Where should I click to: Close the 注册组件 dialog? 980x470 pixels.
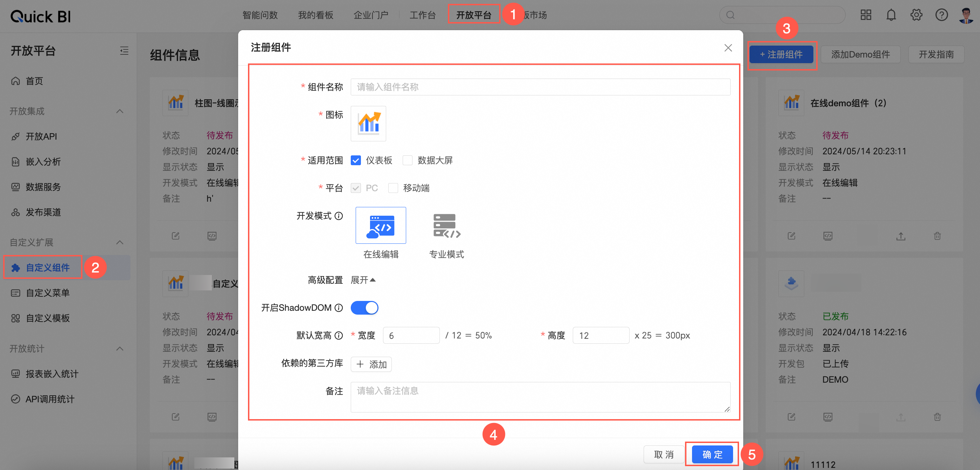[728, 48]
